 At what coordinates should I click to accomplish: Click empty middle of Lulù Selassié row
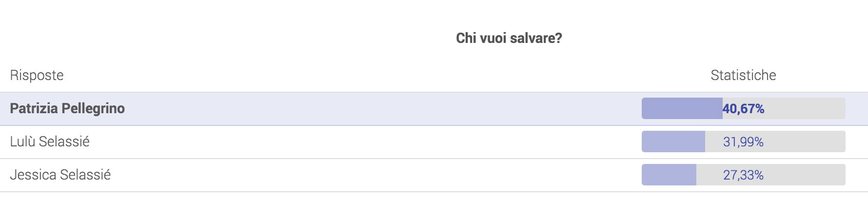click(x=366, y=141)
